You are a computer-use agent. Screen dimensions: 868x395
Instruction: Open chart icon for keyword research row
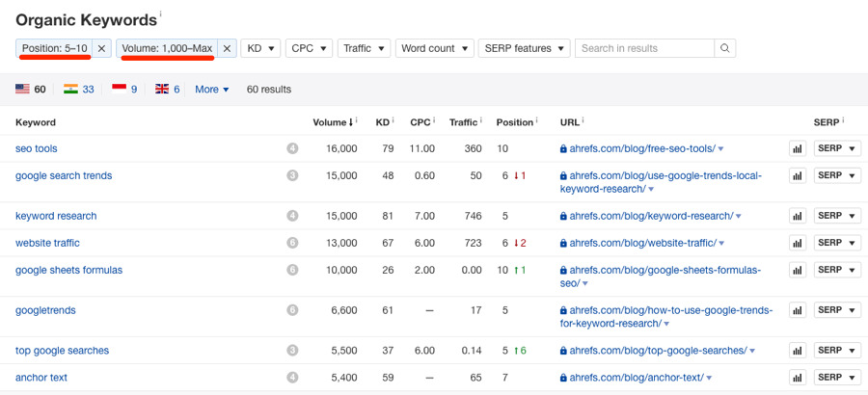798,216
